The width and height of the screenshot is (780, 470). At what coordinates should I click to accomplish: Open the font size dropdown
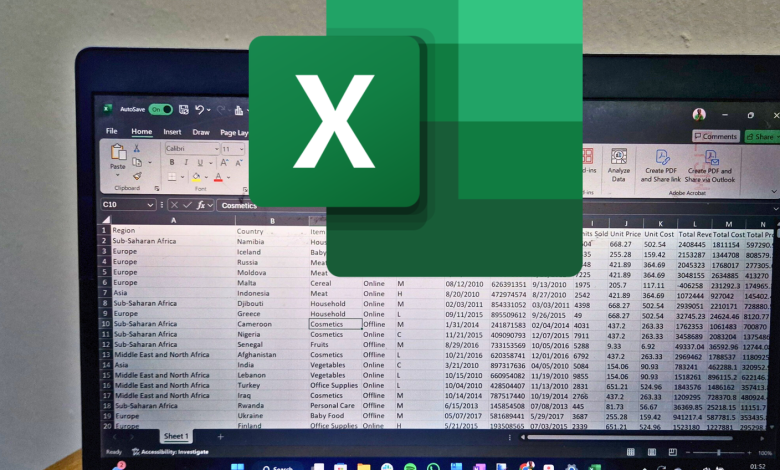pos(241,148)
